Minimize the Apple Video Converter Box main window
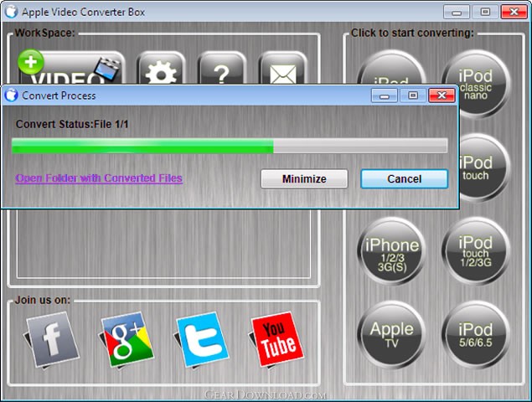This screenshot has height=402, width=532. (457, 12)
